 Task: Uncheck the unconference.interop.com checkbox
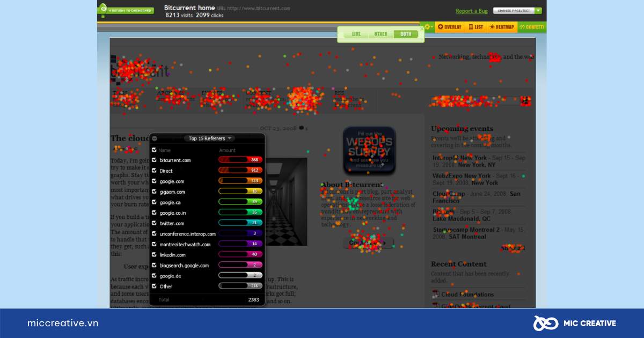155,234
